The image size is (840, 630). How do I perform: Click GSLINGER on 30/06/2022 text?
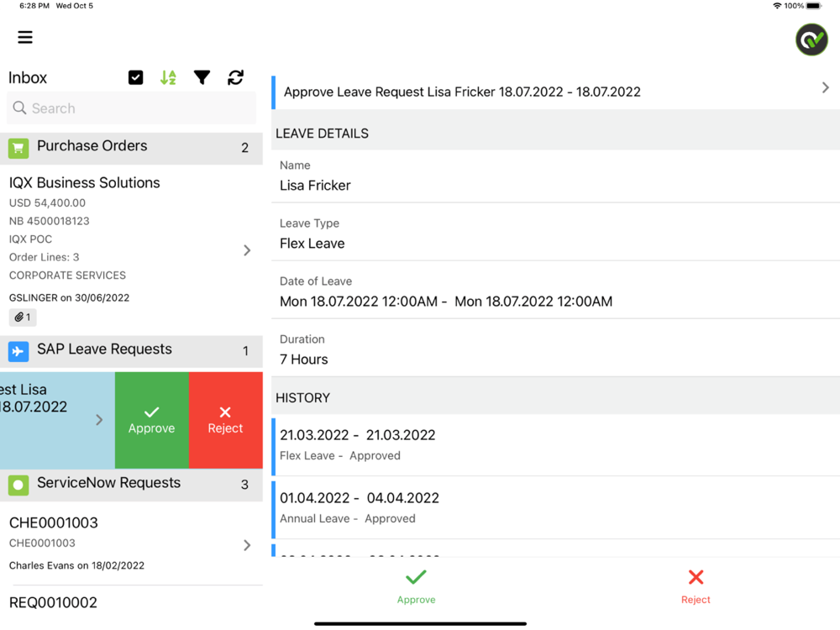[x=69, y=298]
